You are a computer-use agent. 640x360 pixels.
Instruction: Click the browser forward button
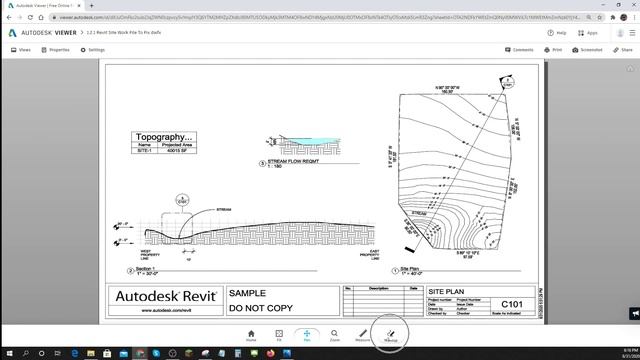click(20, 17)
